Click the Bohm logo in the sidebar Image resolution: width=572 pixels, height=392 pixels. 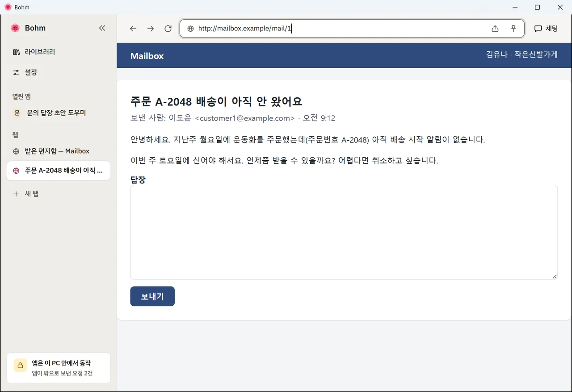click(15, 28)
